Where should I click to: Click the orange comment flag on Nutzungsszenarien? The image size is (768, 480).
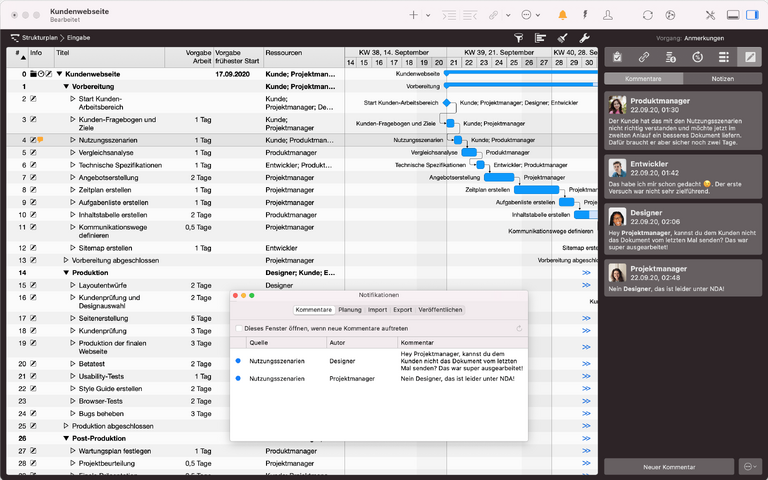point(41,140)
